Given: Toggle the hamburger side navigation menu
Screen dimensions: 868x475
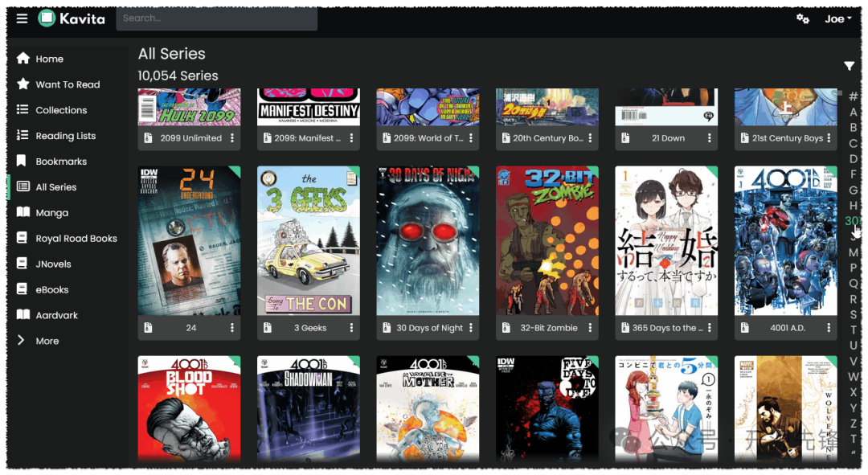Looking at the screenshot, I should (23, 18).
